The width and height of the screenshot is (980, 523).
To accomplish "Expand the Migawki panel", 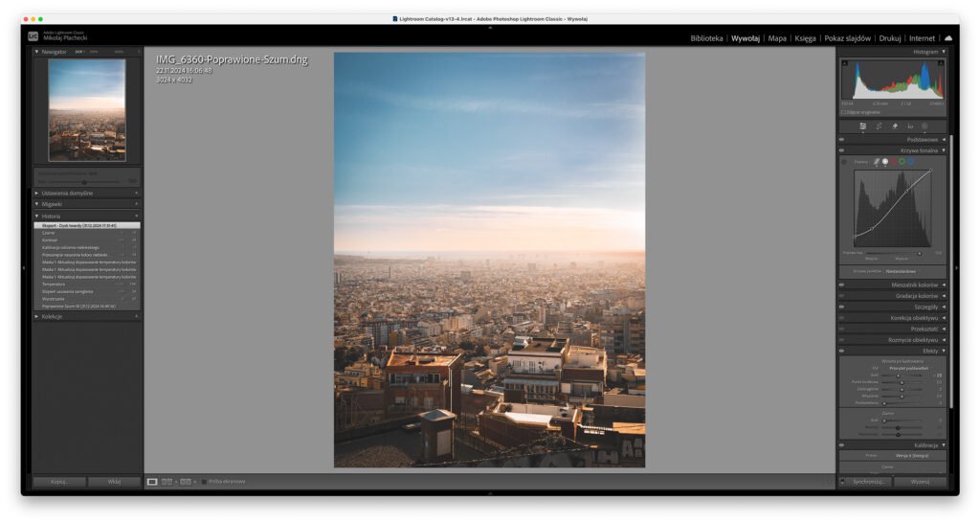I will point(37,204).
